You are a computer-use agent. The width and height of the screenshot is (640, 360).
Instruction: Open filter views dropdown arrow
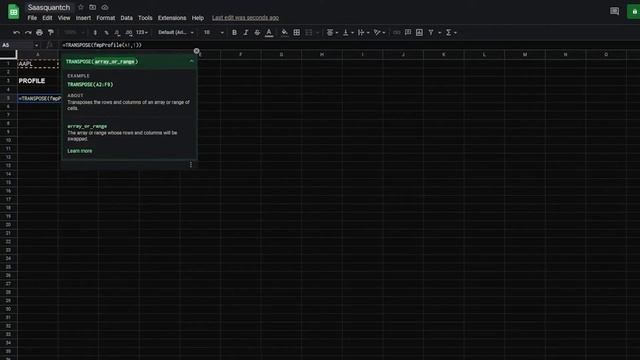tap(440, 32)
